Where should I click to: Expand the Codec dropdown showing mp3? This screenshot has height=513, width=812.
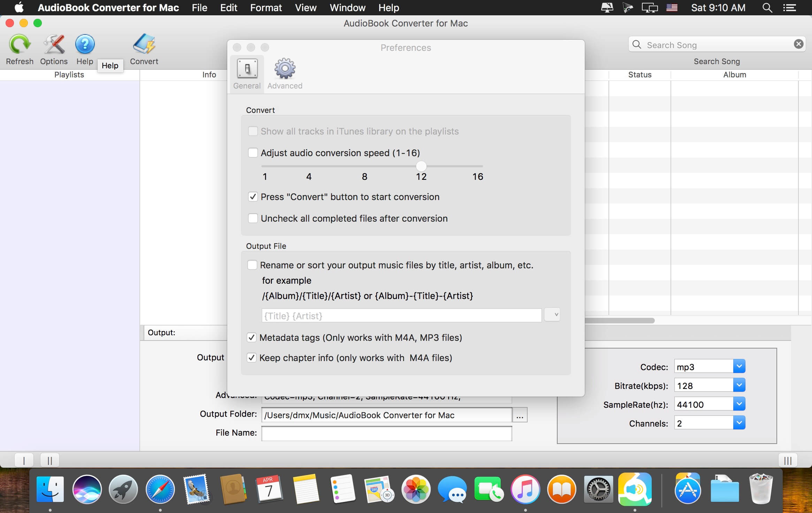click(x=739, y=366)
